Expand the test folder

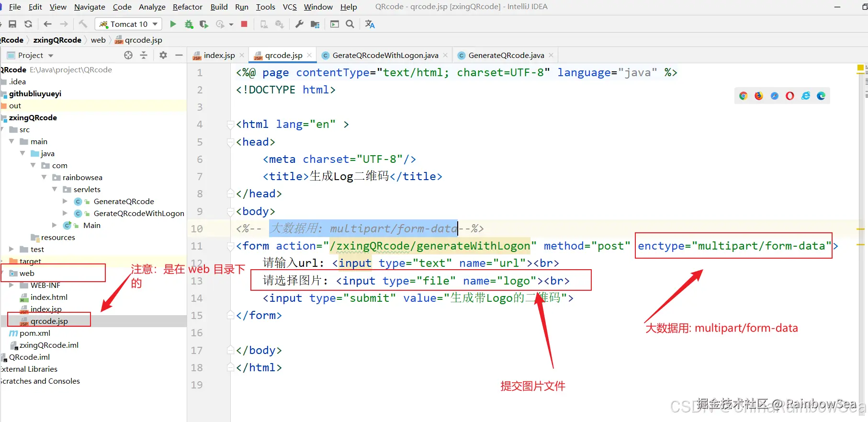point(11,249)
